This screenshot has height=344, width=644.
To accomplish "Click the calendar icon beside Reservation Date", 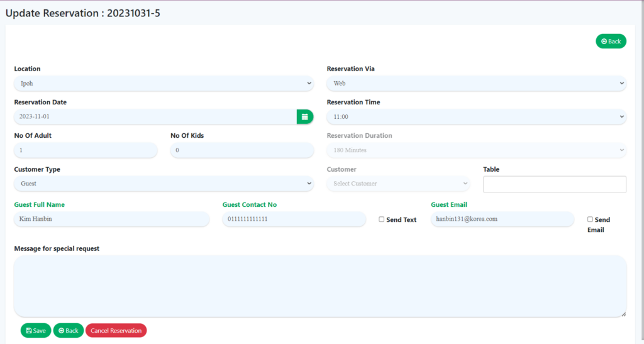I will click(x=304, y=116).
